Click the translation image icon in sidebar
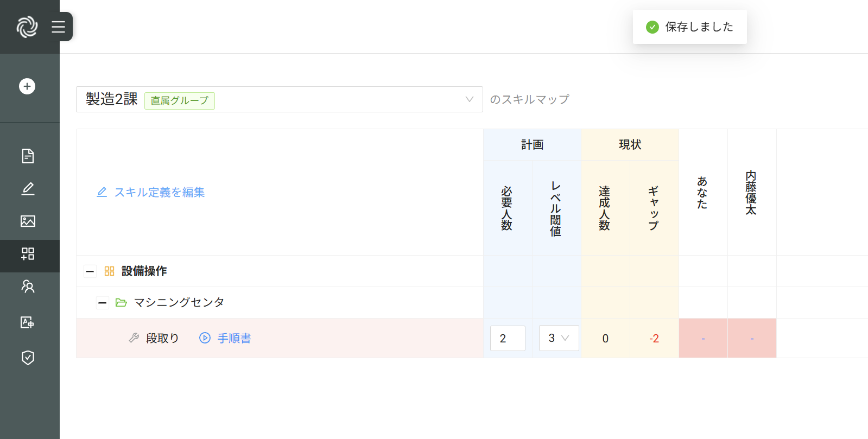The width and height of the screenshot is (868, 439). click(28, 322)
